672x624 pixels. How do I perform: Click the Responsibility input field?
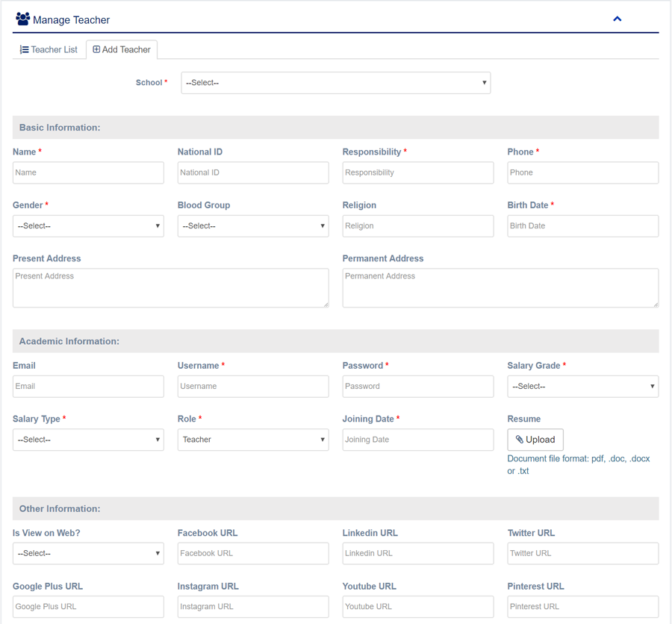(x=418, y=172)
